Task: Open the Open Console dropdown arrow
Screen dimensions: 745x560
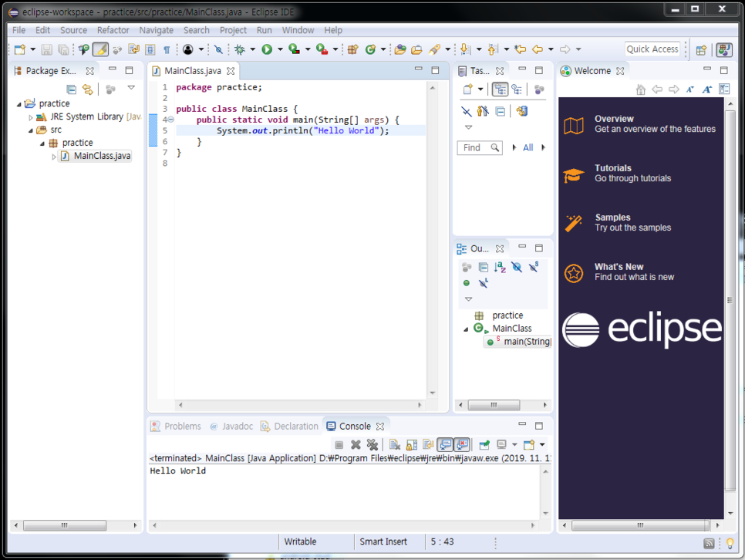Action: (x=542, y=445)
